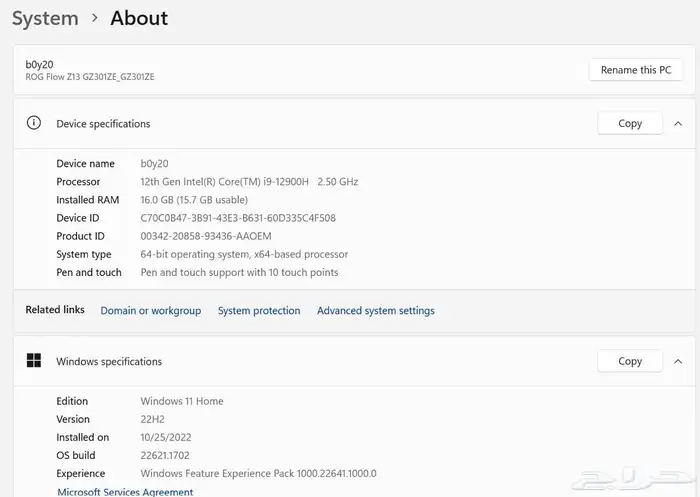Select the Pen and touch support value
The width and height of the screenshot is (700, 497).
[239, 272]
